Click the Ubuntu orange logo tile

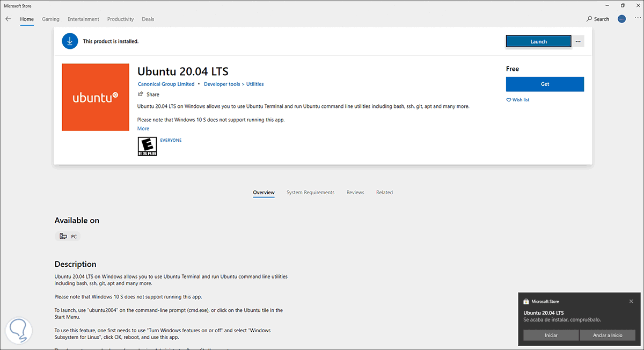(x=96, y=97)
